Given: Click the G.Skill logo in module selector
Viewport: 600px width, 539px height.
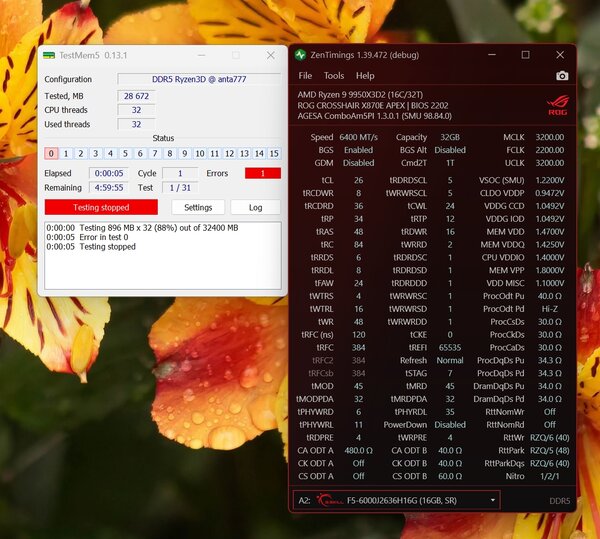Looking at the screenshot, I should pos(329,500).
